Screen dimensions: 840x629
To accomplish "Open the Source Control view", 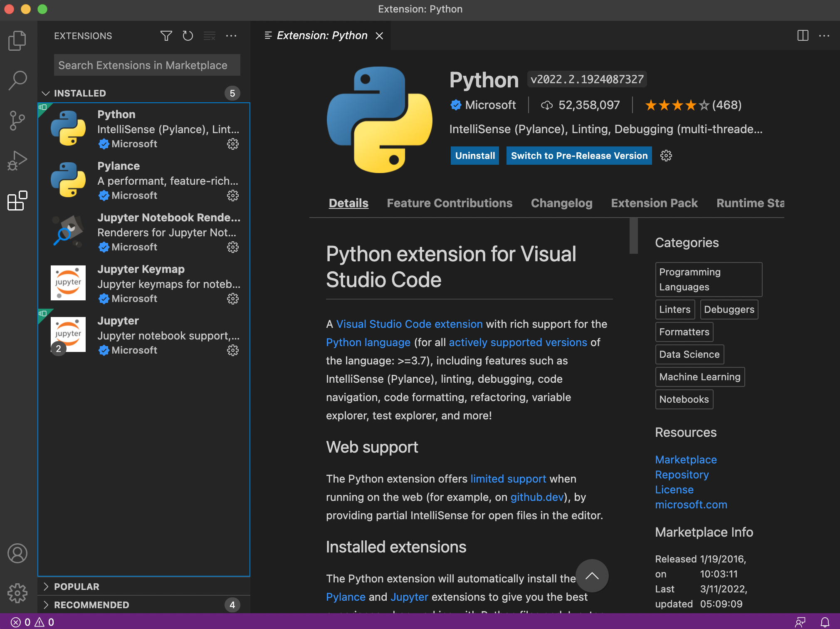I will click(17, 121).
